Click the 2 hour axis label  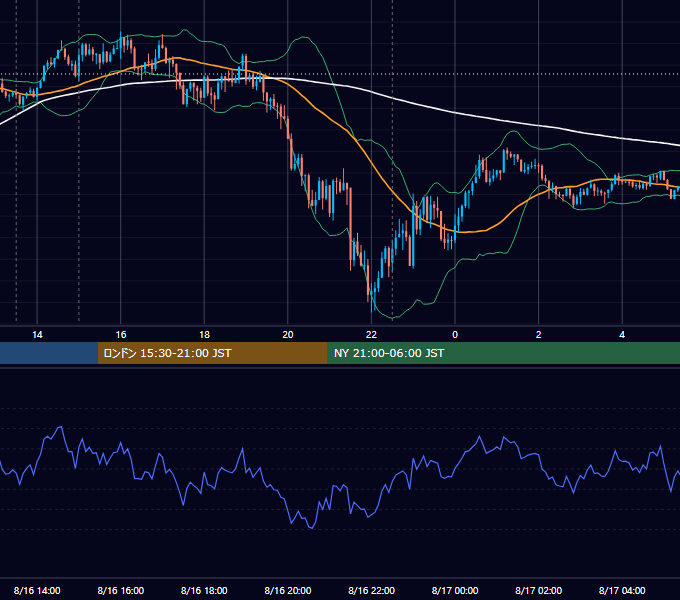(539, 335)
